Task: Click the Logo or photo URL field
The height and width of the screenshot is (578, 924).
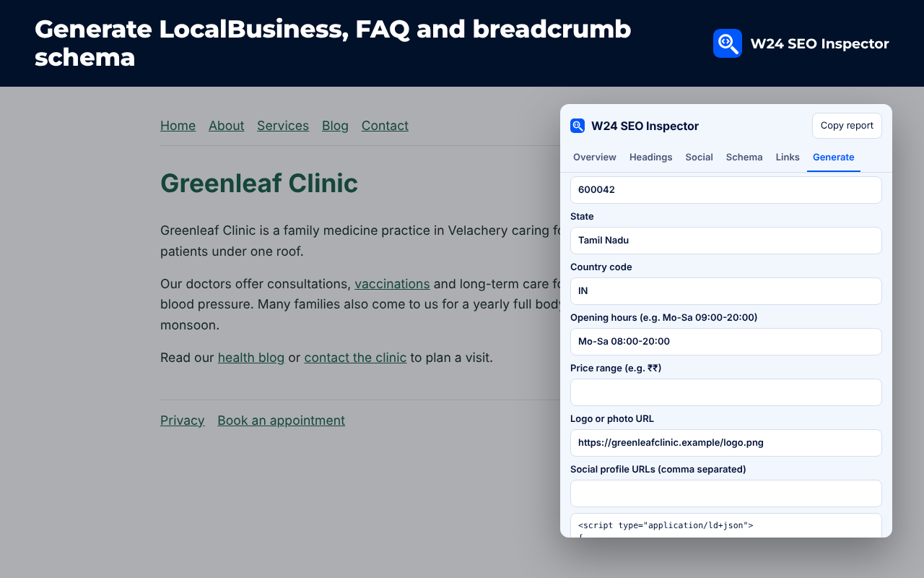Action: point(726,443)
